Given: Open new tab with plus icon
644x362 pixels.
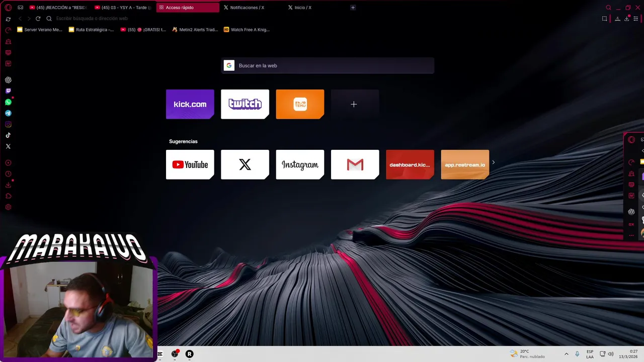Looking at the screenshot, I should pos(353,8).
